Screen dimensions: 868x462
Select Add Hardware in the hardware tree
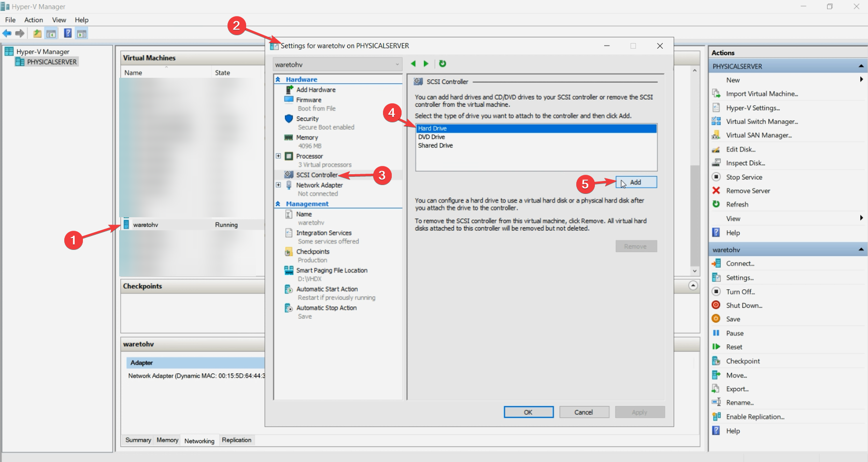(316, 90)
